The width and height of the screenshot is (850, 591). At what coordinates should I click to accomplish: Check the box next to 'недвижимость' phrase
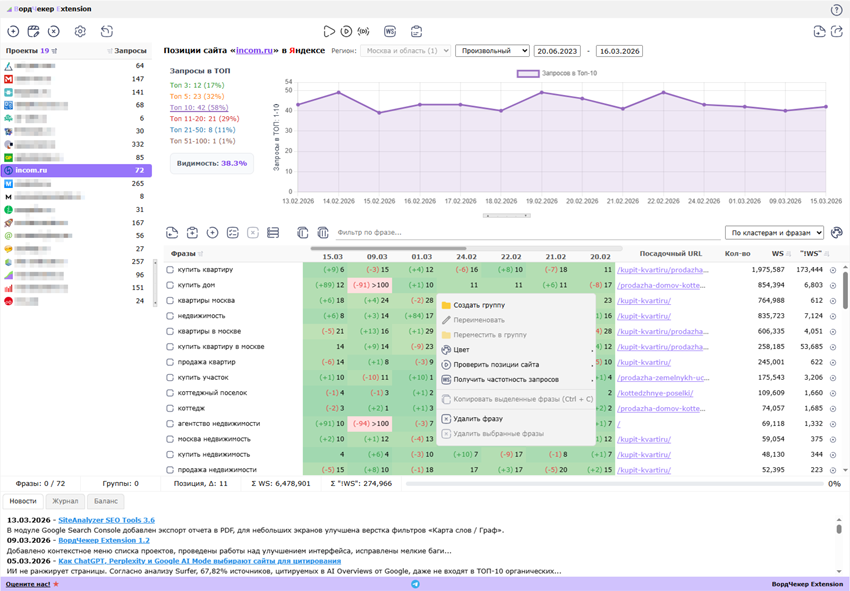[171, 316]
